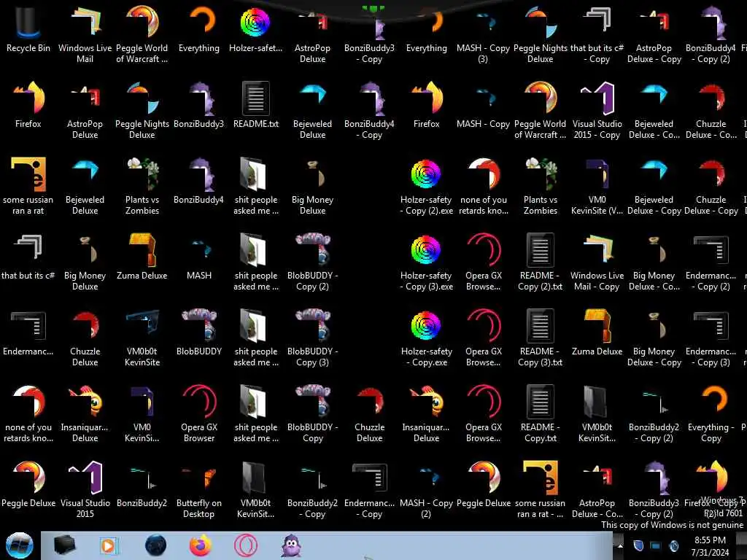The image size is (747, 560).
Task: Click the shield icon in system tray
Action: point(638,545)
